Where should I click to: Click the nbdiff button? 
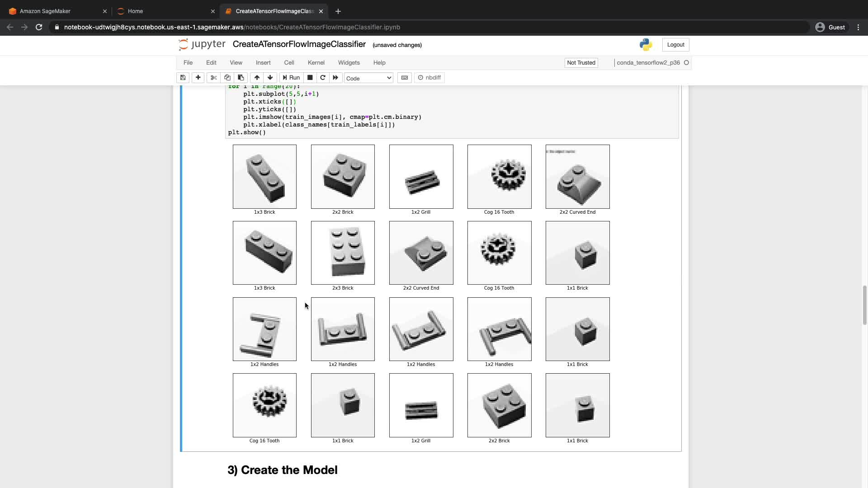(x=429, y=78)
